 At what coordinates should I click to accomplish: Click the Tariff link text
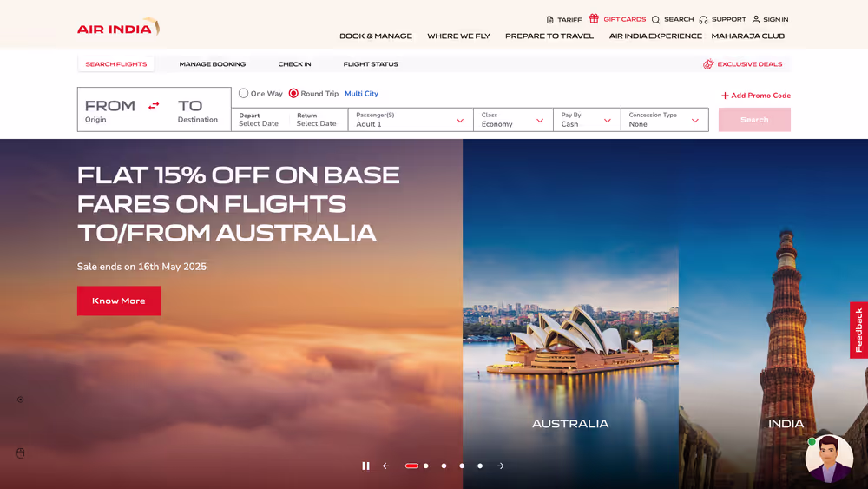point(569,19)
